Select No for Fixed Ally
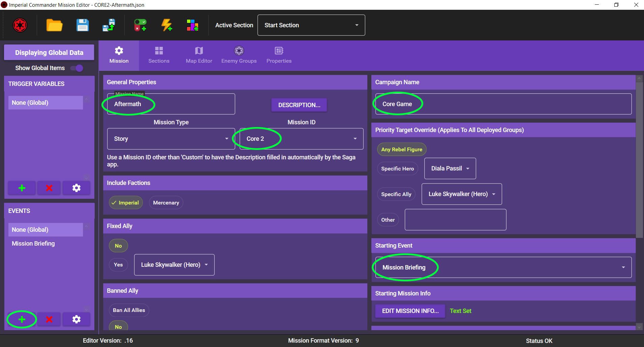This screenshot has width=644, height=347. [x=118, y=246]
